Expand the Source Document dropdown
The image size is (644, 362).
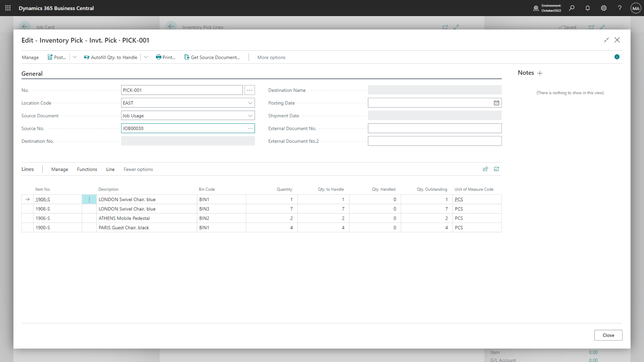tap(250, 116)
